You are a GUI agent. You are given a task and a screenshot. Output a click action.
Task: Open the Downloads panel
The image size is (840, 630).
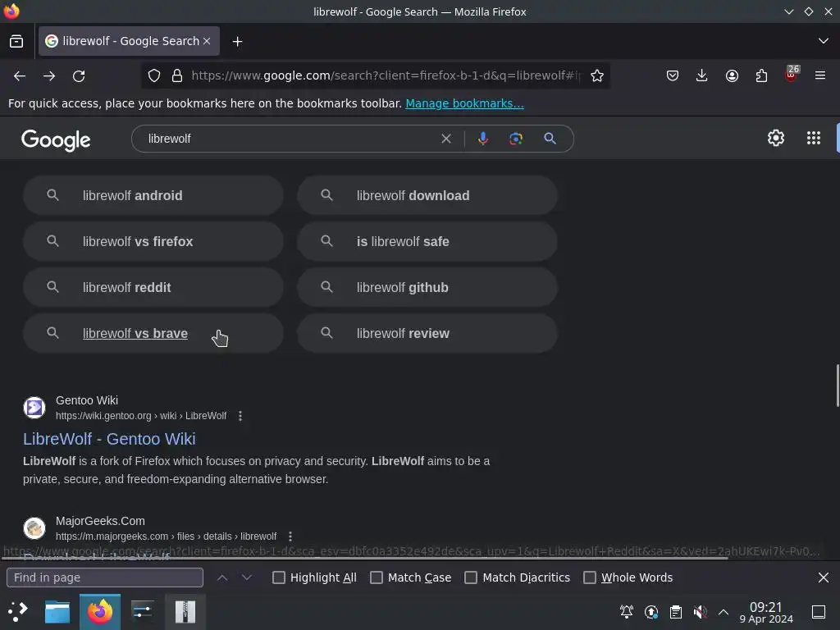coord(702,76)
